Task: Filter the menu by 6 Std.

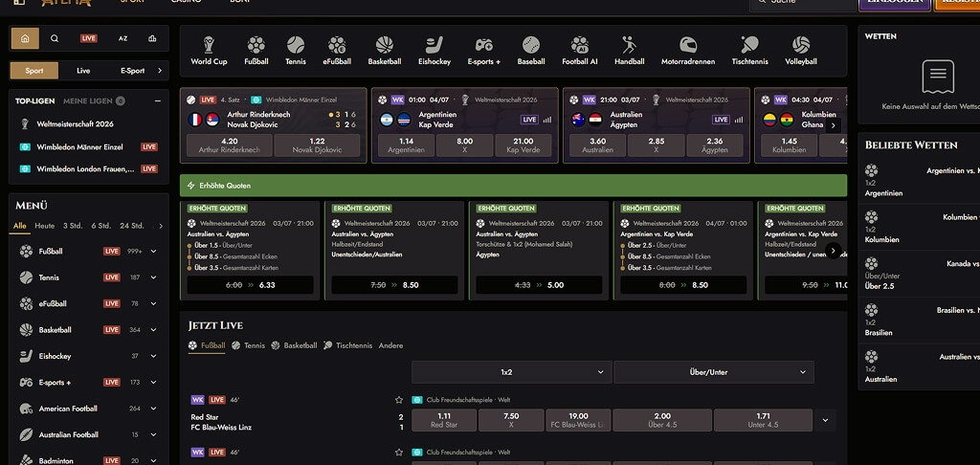Action: click(x=100, y=226)
